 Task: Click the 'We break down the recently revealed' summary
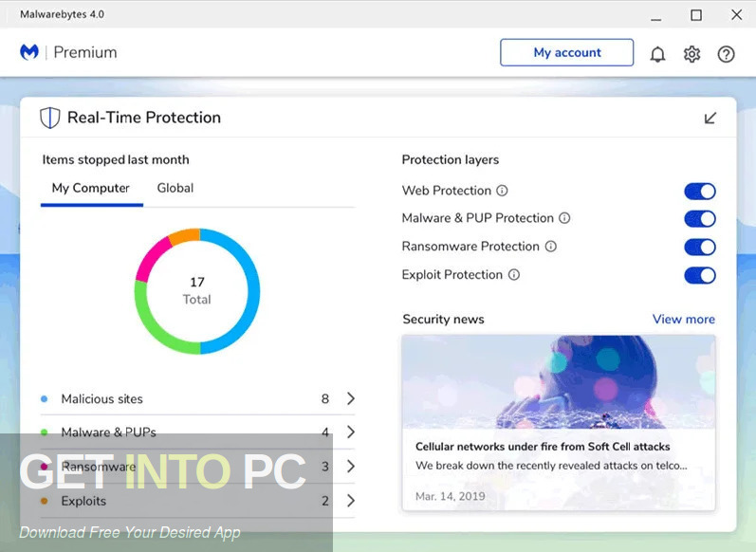(551, 466)
